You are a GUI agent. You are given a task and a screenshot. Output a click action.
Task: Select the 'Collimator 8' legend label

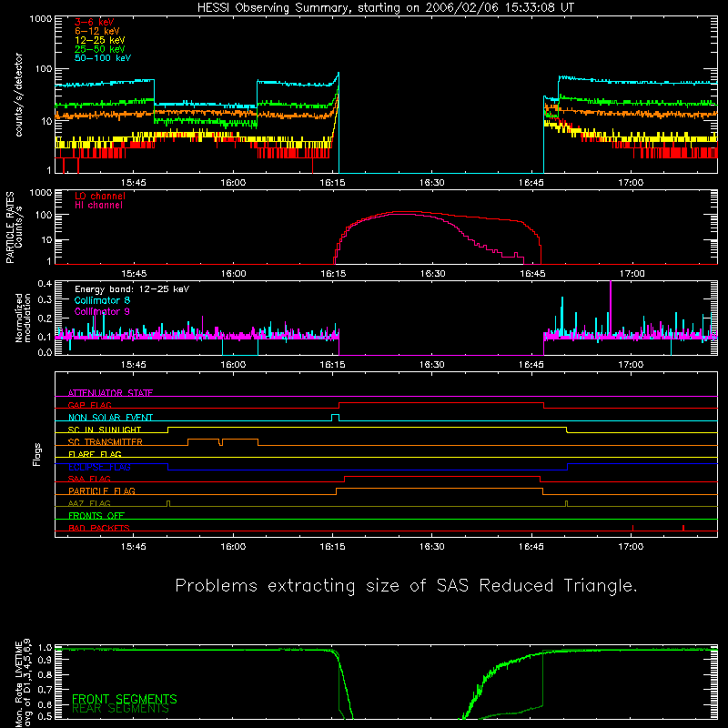(x=102, y=300)
